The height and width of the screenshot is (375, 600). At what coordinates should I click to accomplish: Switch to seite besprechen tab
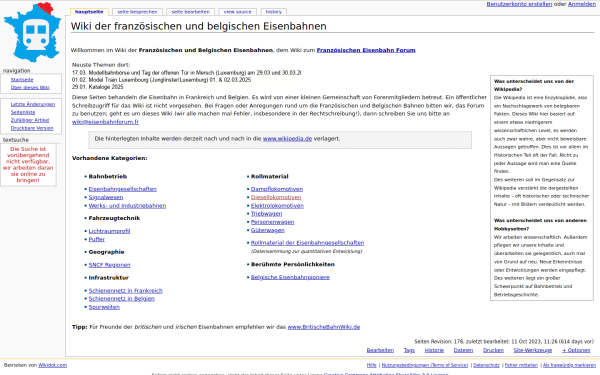tap(137, 12)
